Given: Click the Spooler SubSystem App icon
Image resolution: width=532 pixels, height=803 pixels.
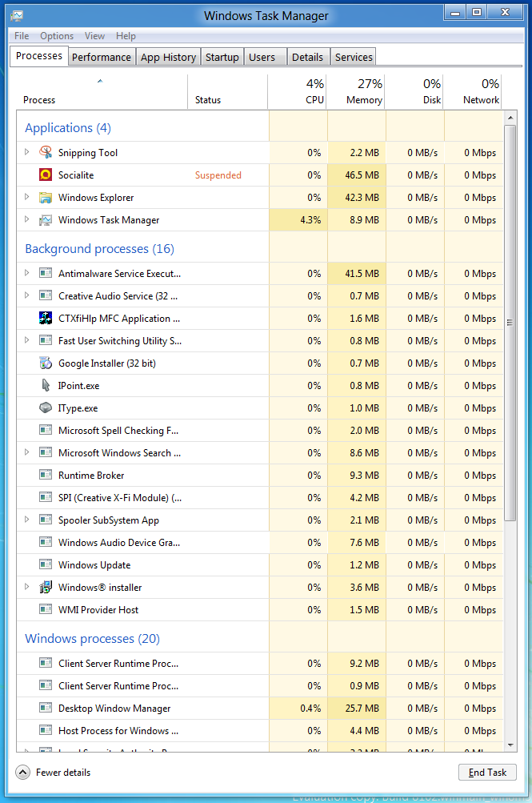Looking at the screenshot, I should tap(46, 520).
